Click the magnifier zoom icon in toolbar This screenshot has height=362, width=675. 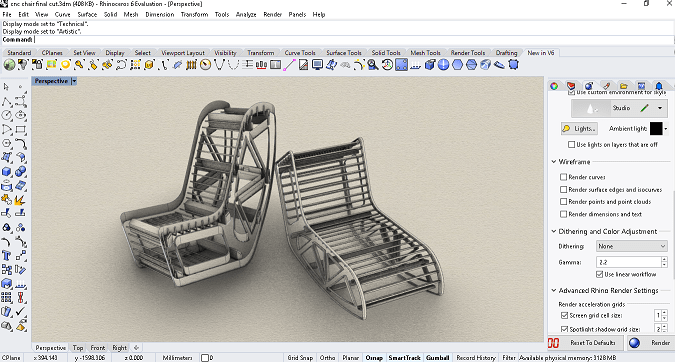(x=373, y=65)
